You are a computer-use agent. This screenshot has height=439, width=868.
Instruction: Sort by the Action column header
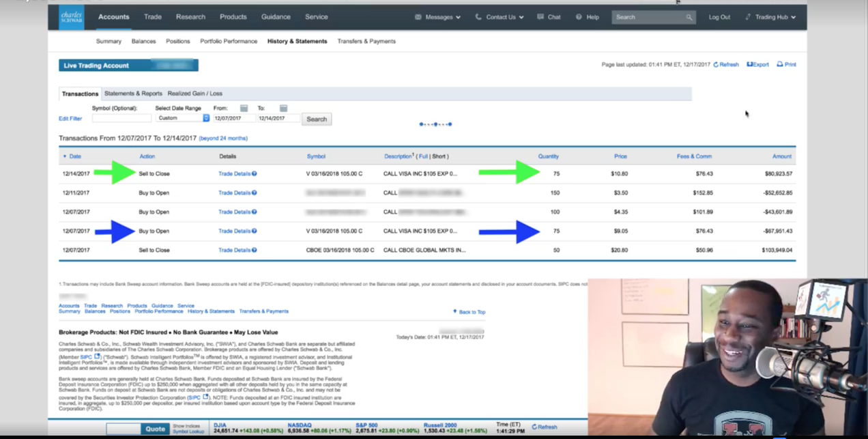click(x=147, y=156)
